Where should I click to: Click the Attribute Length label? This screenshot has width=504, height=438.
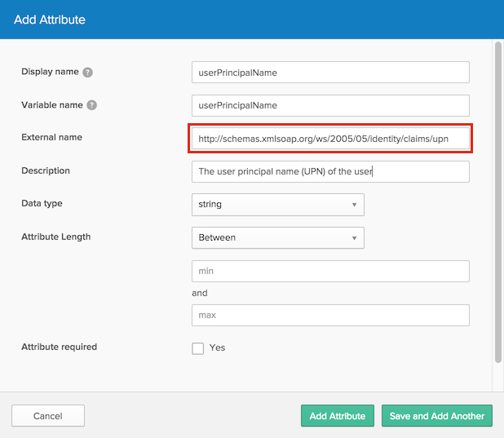55,237
